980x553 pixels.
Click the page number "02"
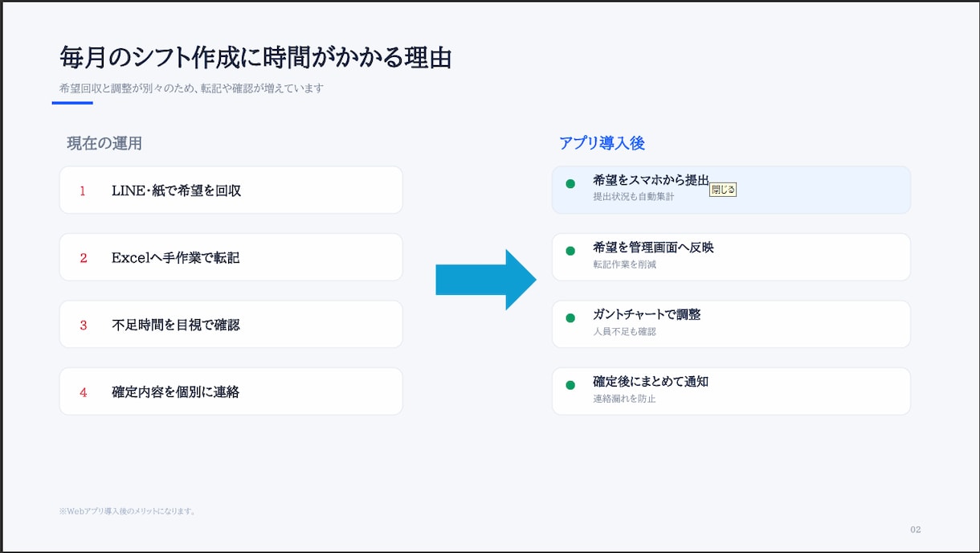916,530
